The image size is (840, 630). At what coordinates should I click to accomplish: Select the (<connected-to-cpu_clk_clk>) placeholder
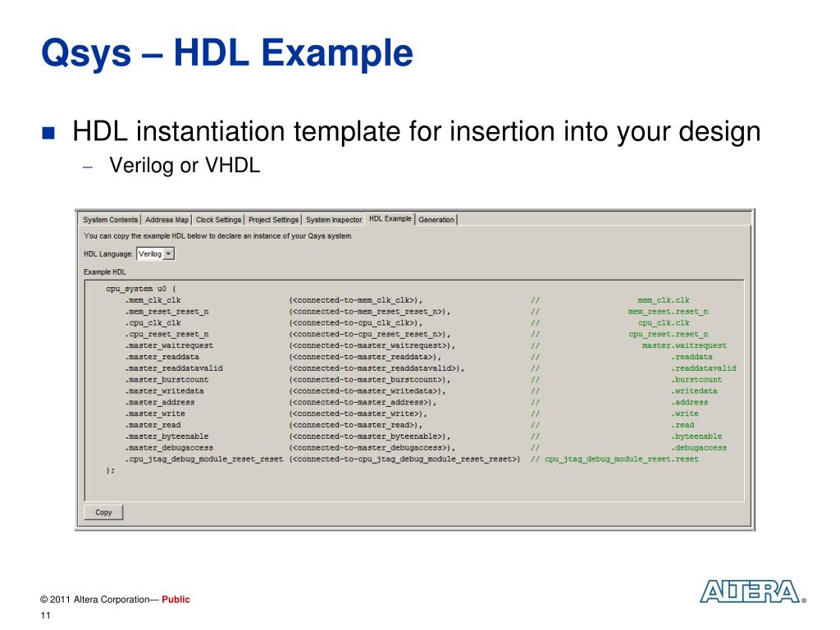(356, 322)
